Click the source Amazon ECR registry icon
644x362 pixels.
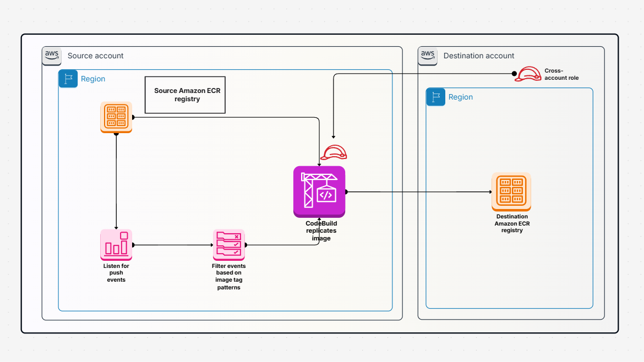pos(116,117)
